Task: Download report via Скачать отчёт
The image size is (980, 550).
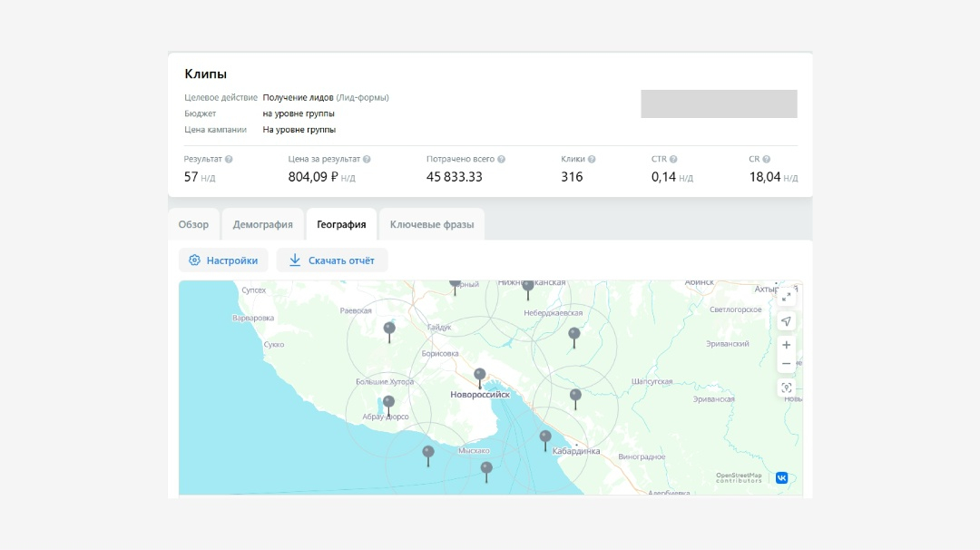Action: 331,260
